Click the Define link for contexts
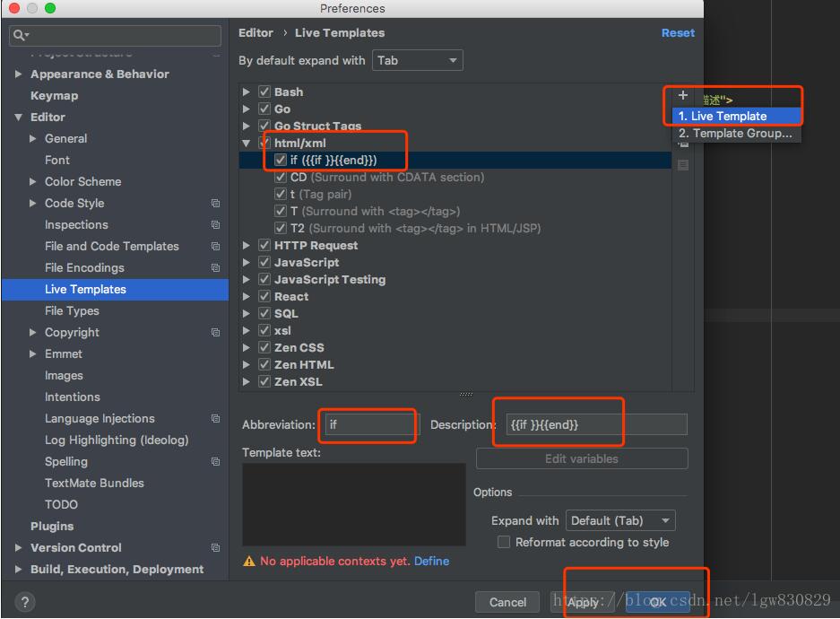 431,562
